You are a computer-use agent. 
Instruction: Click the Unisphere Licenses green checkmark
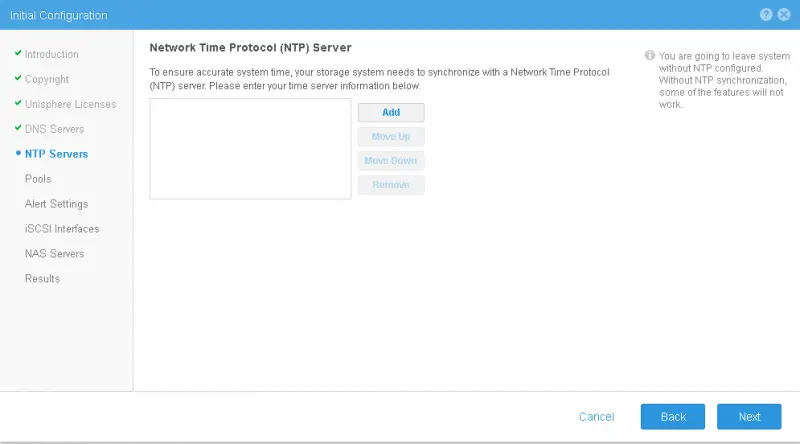(18, 103)
